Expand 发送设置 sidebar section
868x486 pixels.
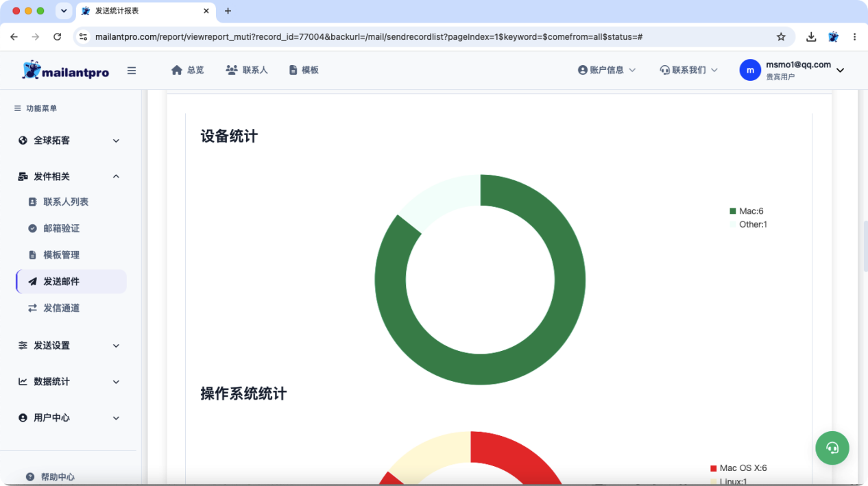69,345
